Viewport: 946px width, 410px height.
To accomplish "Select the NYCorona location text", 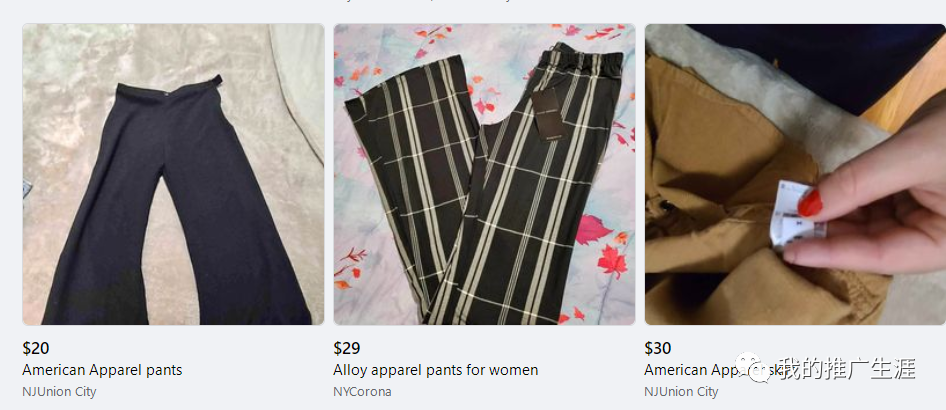I will point(362,391).
